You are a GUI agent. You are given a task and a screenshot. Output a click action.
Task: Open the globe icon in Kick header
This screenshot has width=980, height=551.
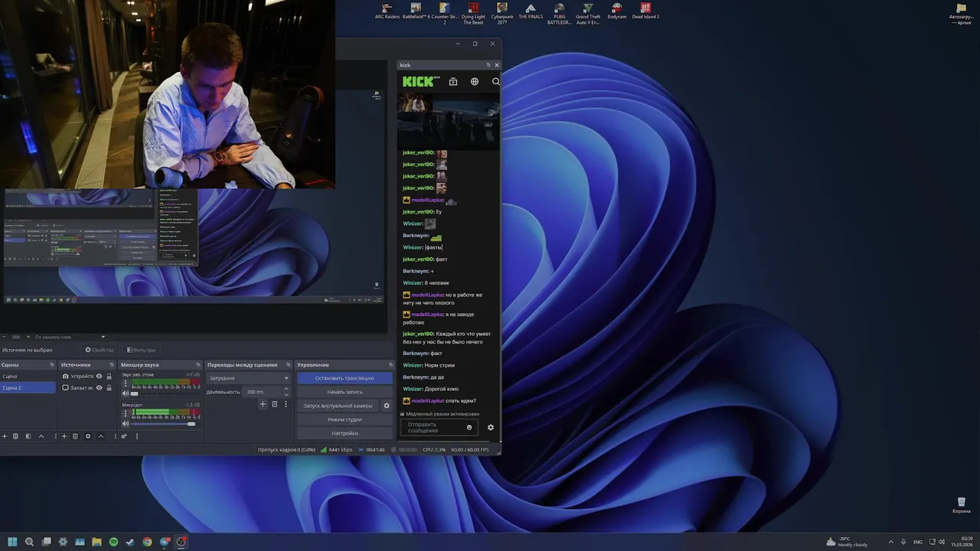[475, 81]
